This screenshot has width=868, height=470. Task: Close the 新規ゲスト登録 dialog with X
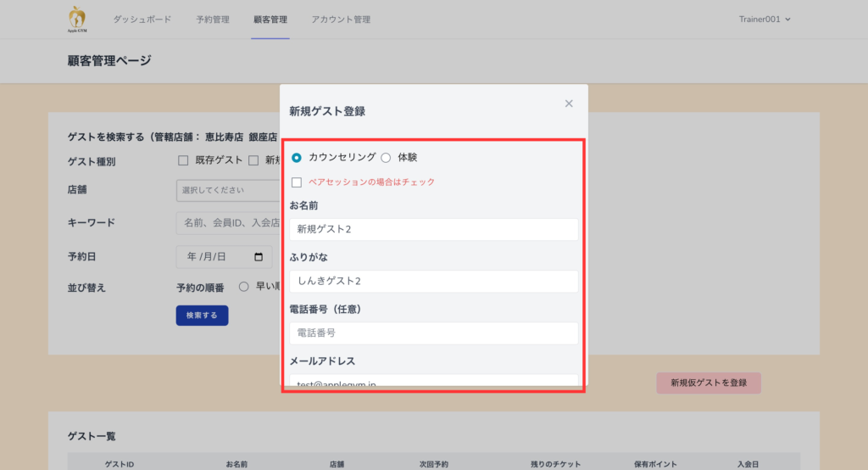[569, 104]
